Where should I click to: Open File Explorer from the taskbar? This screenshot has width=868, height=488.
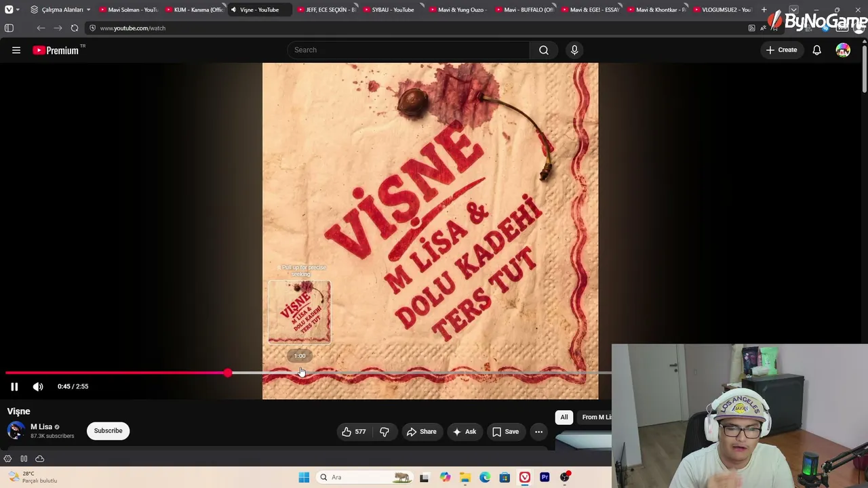click(x=465, y=477)
